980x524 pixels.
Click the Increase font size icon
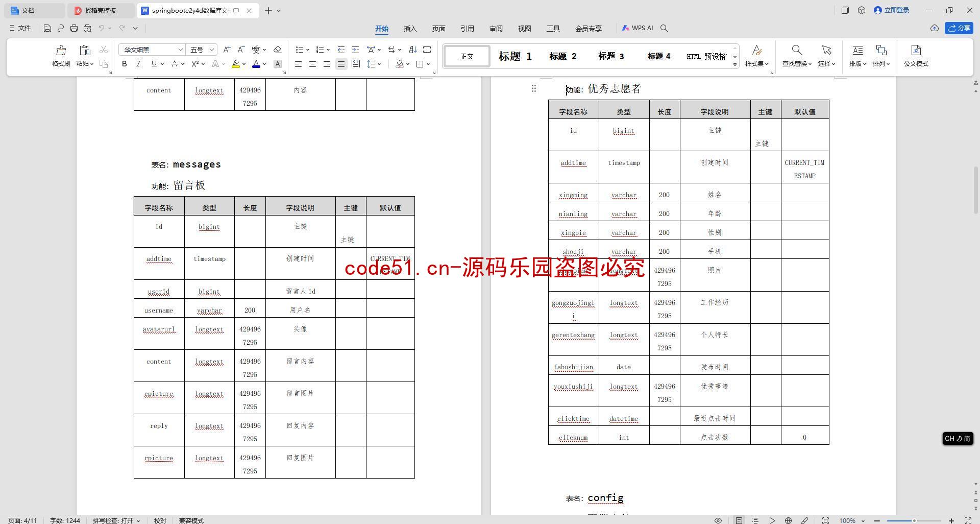[227, 50]
